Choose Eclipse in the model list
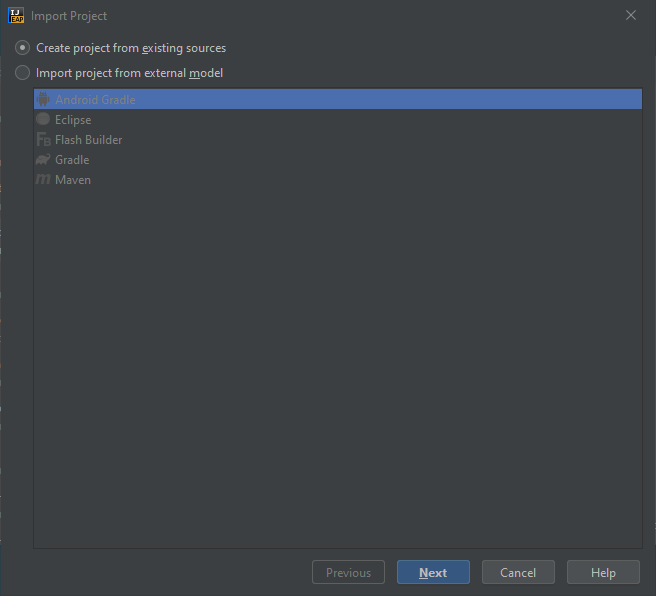The height and width of the screenshot is (596, 656). [73, 120]
